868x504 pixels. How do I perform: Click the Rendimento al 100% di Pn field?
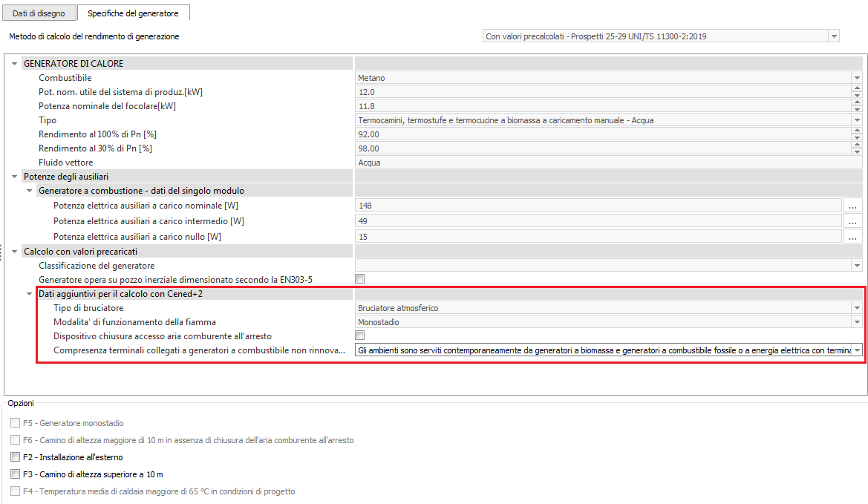pyautogui.click(x=601, y=134)
